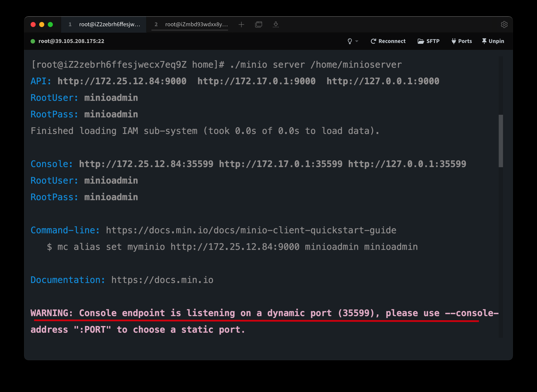Open settings via the gear icon

pyautogui.click(x=504, y=24)
